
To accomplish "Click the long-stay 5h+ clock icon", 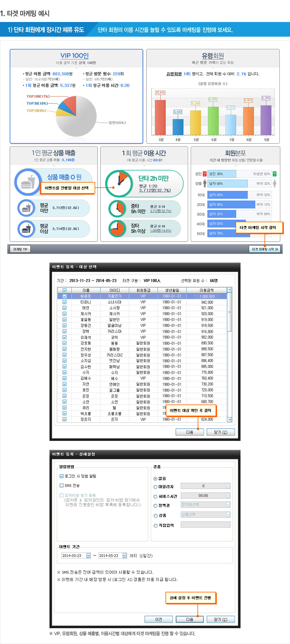I will [x=117, y=228].
